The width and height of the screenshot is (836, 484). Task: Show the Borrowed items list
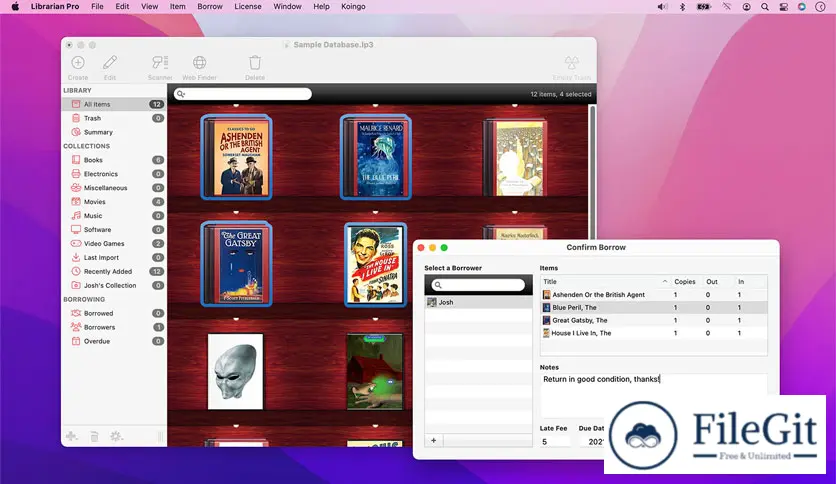[114, 313]
